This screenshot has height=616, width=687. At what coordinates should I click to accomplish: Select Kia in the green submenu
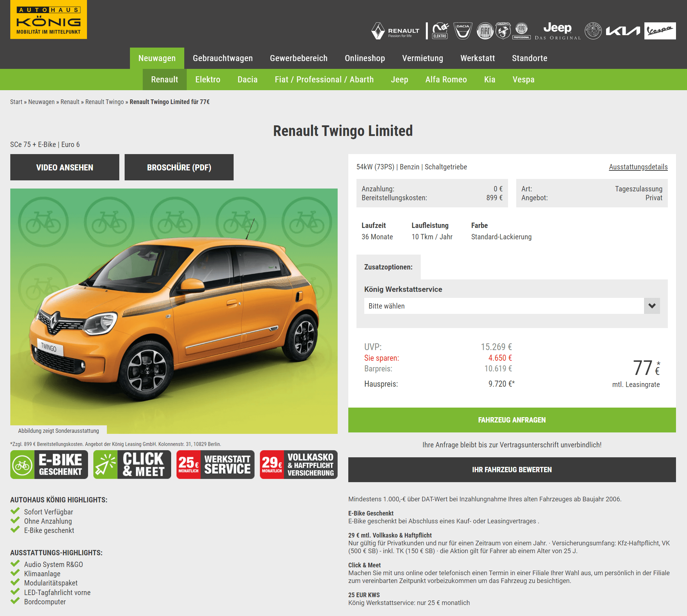tap(490, 80)
